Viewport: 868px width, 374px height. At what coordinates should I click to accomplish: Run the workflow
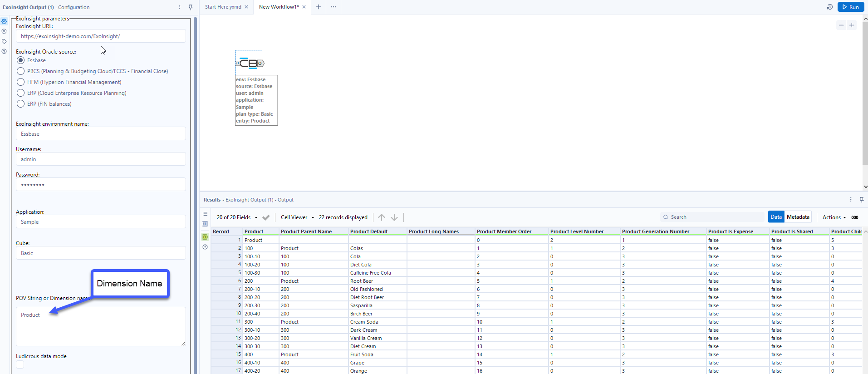[851, 7]
